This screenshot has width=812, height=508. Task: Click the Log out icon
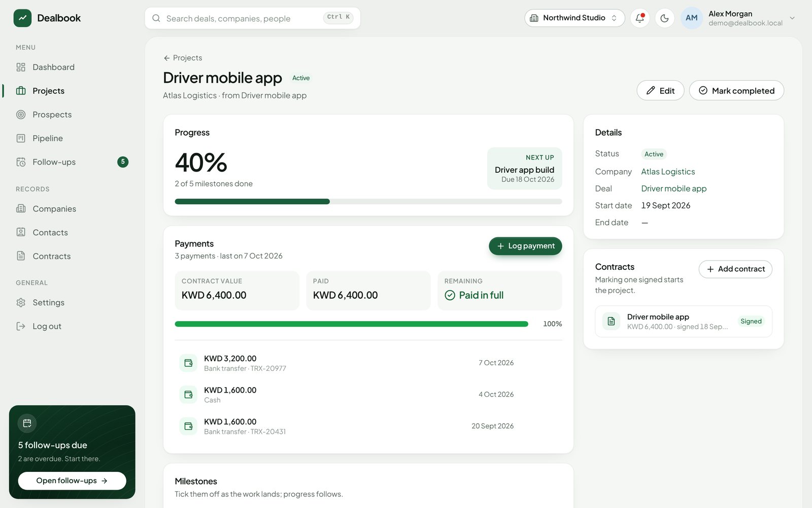pos(21,326)
